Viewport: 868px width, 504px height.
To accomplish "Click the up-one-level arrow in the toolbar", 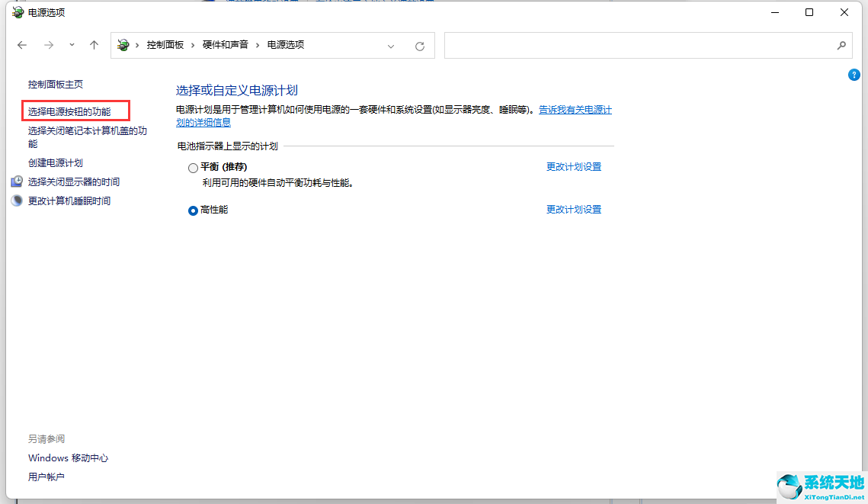I will coord(94,45).
